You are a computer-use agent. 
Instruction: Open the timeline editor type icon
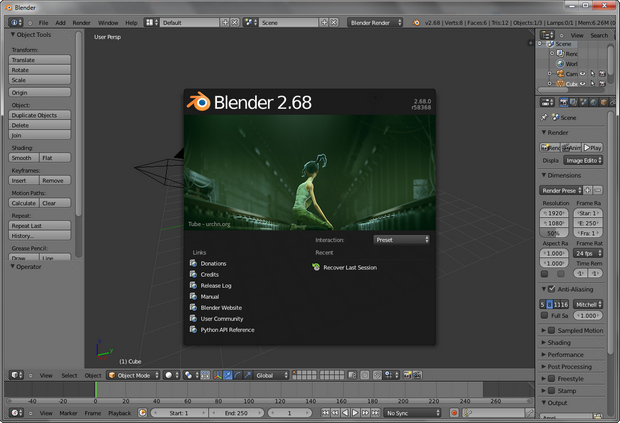point(16,413)
